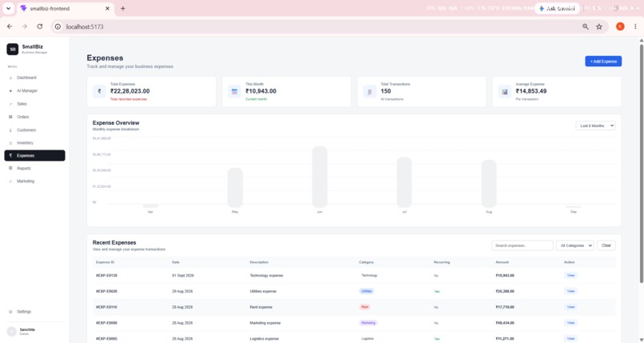Click the browser Back button
Viewport: 644px width, 343px height.
[10, 26]
